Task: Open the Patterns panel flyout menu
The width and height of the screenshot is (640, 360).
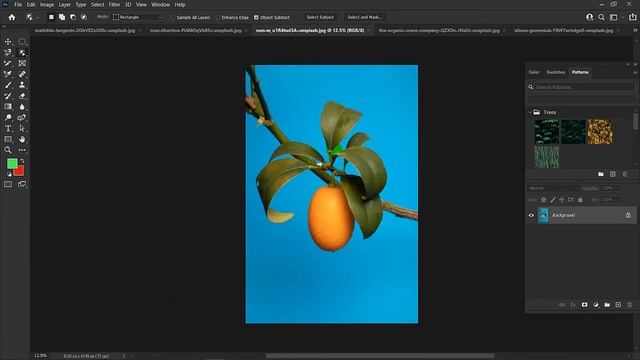Action: coord(635,72)
